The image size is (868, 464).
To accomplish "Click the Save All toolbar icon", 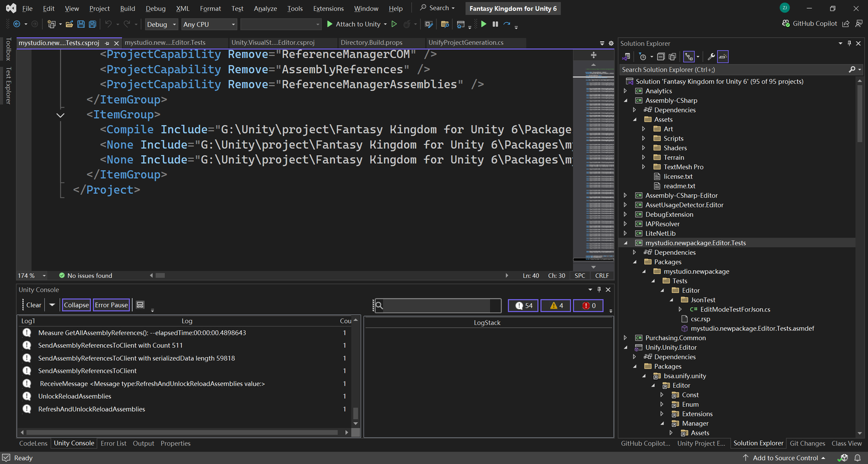I will click(x=92, y=24).
